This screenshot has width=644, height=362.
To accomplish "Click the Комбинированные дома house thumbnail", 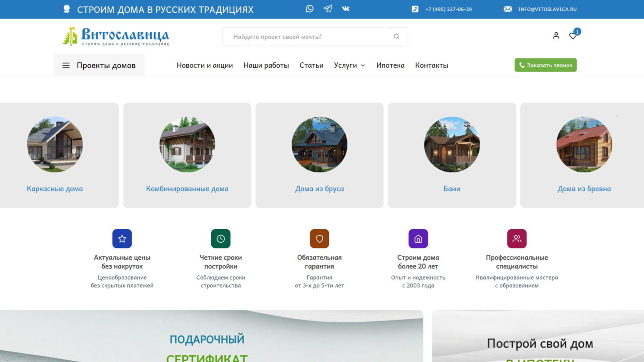I will coord(187,144).
